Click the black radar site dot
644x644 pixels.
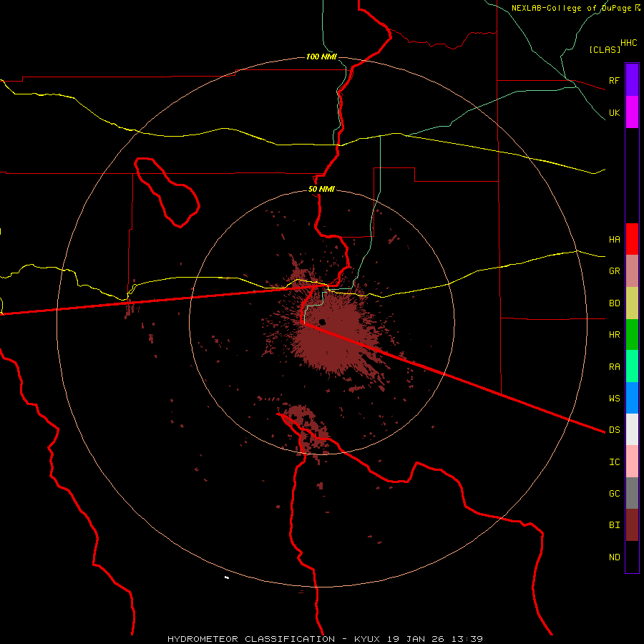point(323,322)
